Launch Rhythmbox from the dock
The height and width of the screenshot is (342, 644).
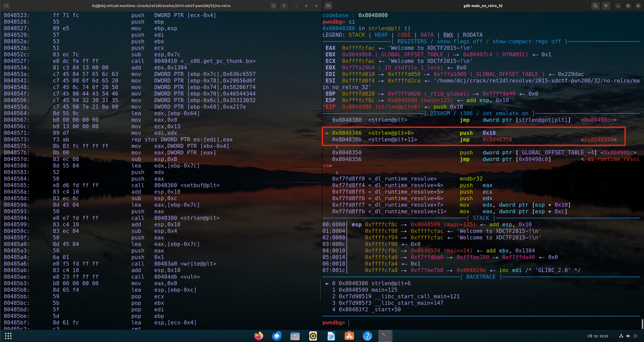coord(313,336)
